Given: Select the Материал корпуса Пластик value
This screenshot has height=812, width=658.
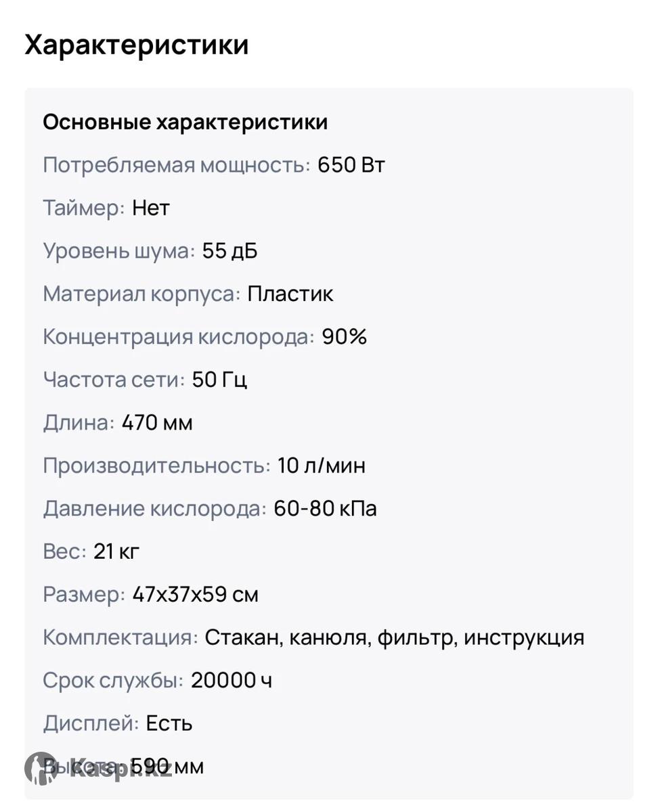Looking at the screenshot, I should click(290, 294).
